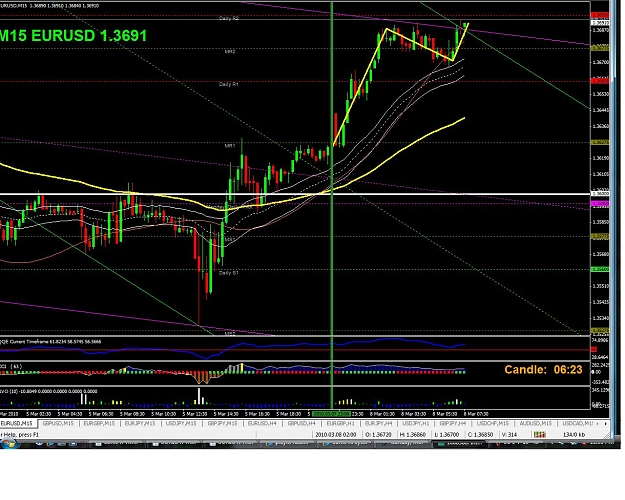
Task: Click the 5 Mar 12:30 time axis label
Action: pos(197,414)
